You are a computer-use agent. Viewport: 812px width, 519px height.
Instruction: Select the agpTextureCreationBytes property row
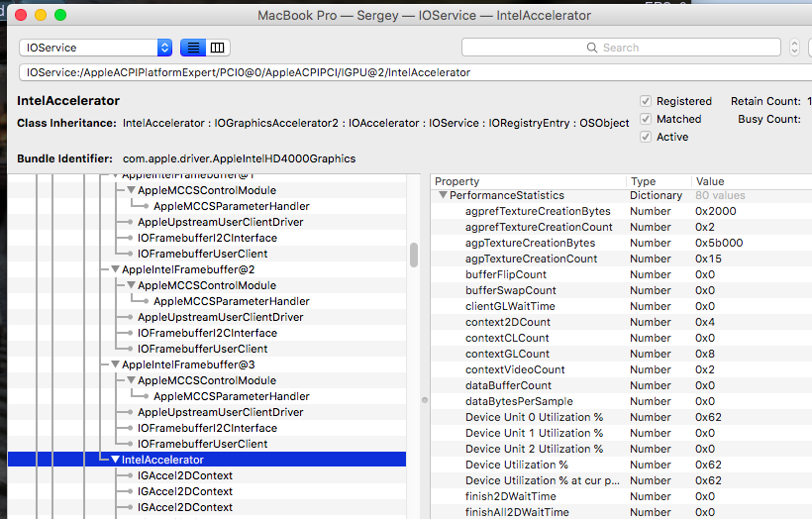click(x=622, y=243)
